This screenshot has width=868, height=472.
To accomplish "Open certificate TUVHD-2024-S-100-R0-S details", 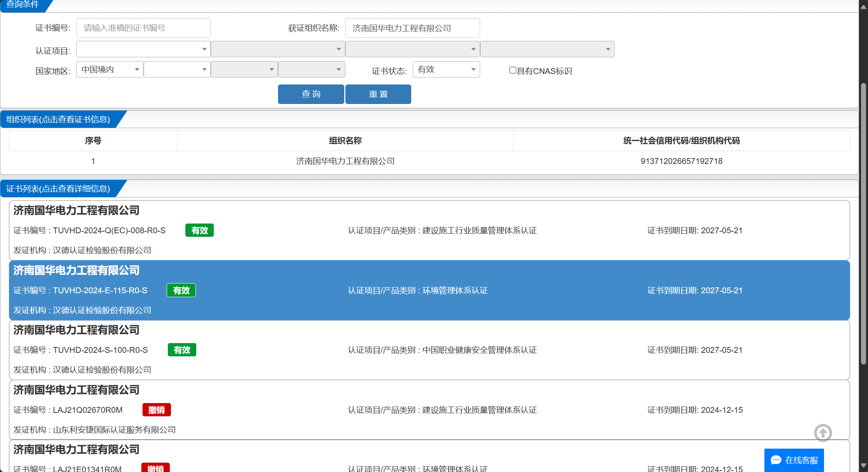I will pos(429,350).
